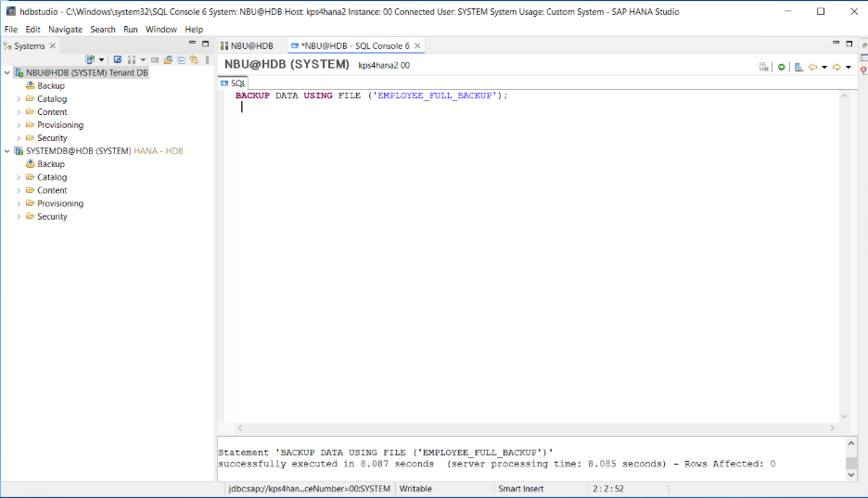Expand Content under NBU@HDB tenant
The width and height of the screenshot is (868, 498).
pyautogui.click(x=19, y=112)
